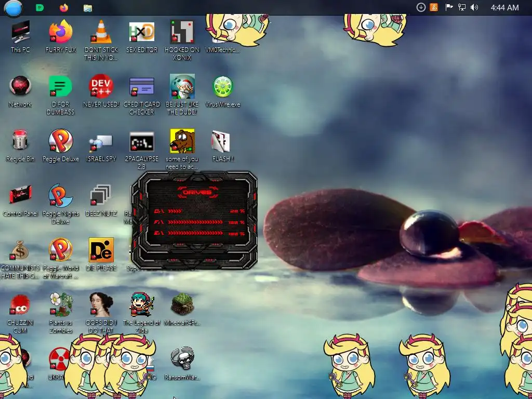Open the Java tray icon
This screenshot has width=532, height=399.
coord(434,7)
